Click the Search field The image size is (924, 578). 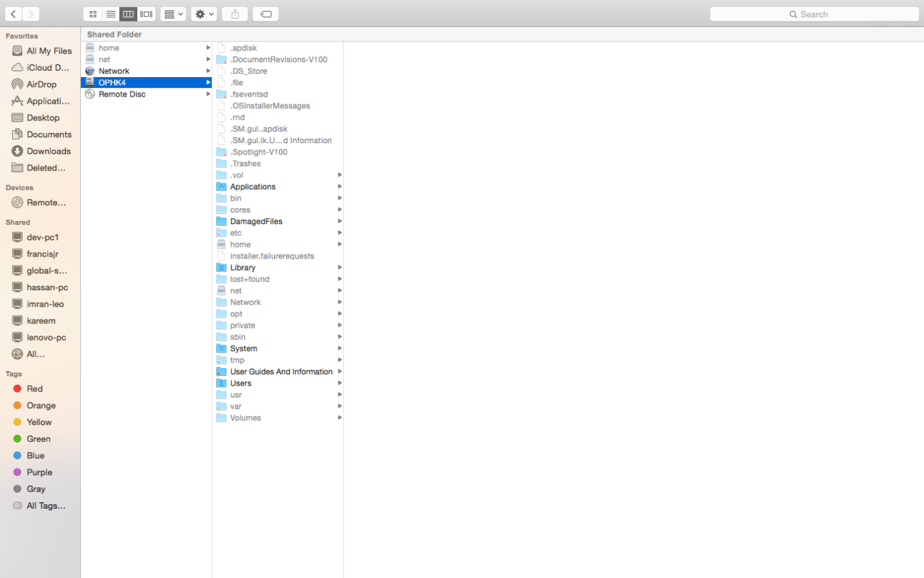(x=814, y=14)
